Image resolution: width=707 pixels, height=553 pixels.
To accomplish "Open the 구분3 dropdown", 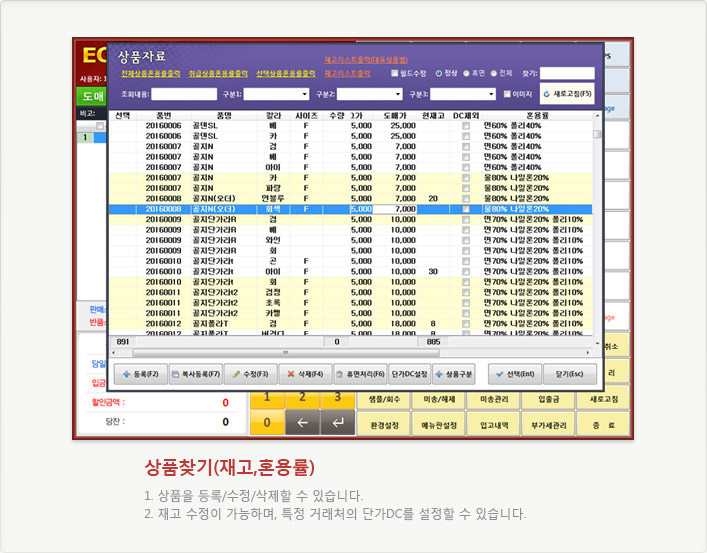I will pyautogui.click(x=491, y=94).
